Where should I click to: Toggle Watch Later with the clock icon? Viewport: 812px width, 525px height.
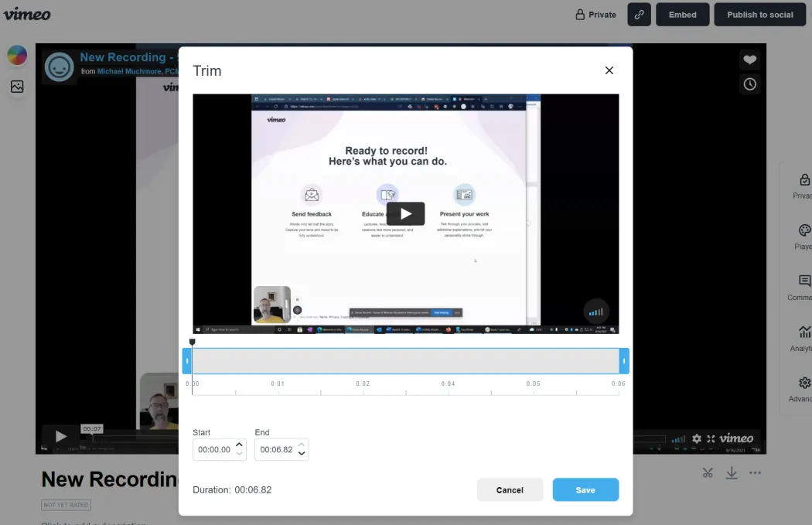(749, 84)
